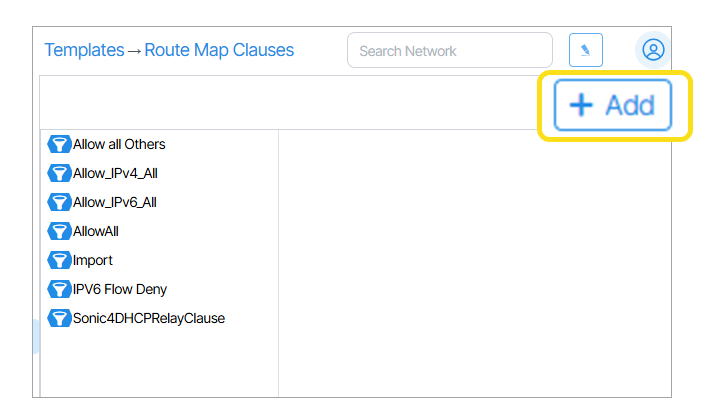Select the Import clause
This screenshot has width=707, height=419.
coord(93,260)
